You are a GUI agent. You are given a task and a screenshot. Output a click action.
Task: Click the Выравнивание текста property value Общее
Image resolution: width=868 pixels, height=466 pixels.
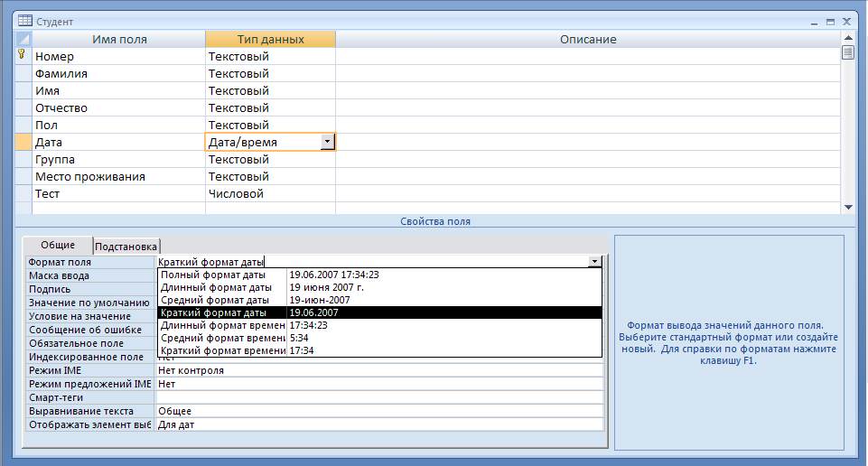379,411
